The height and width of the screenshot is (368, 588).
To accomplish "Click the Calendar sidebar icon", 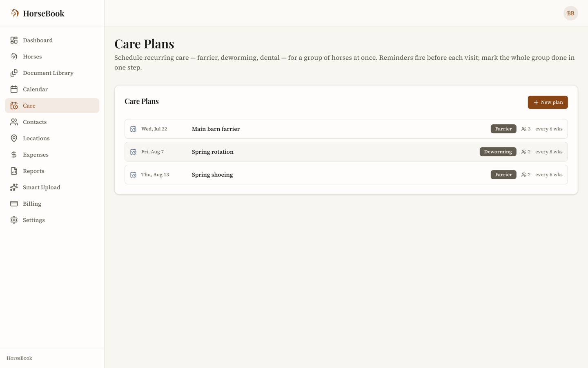I will pyautogui.click(x=14, y=89).
